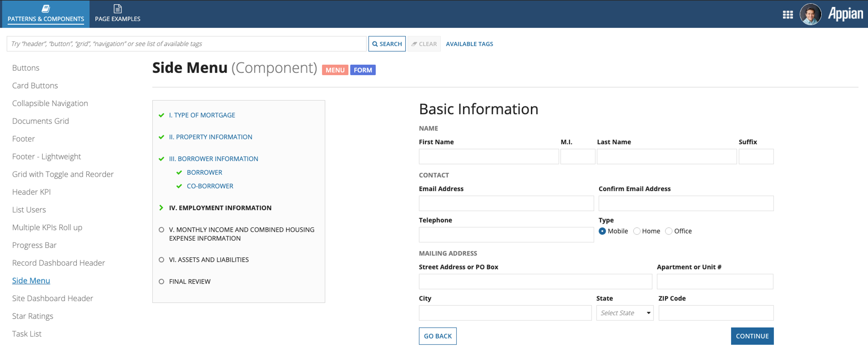868x351 pixels.
Task: Go to the BORROWER sub-step link
Action: tap(205, 173)
